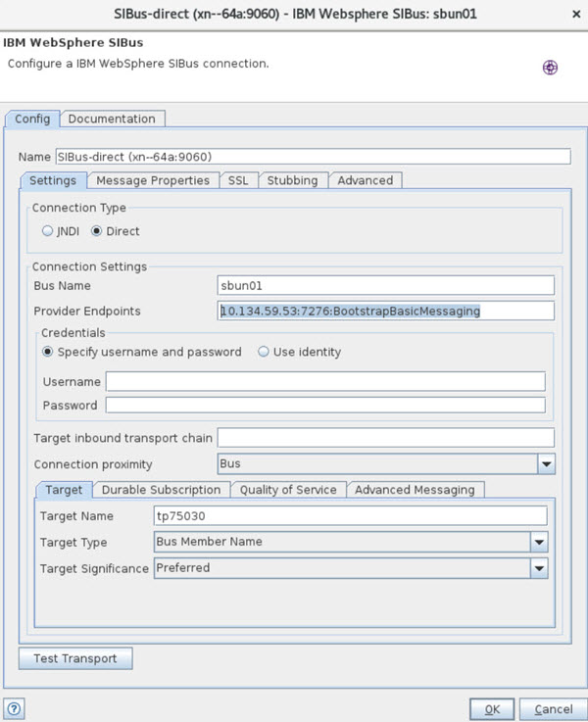The image size is (588, 722).
Task: Close the SIBus-direct dialog window
Action: pyautogui.click(x=572, y=14)
